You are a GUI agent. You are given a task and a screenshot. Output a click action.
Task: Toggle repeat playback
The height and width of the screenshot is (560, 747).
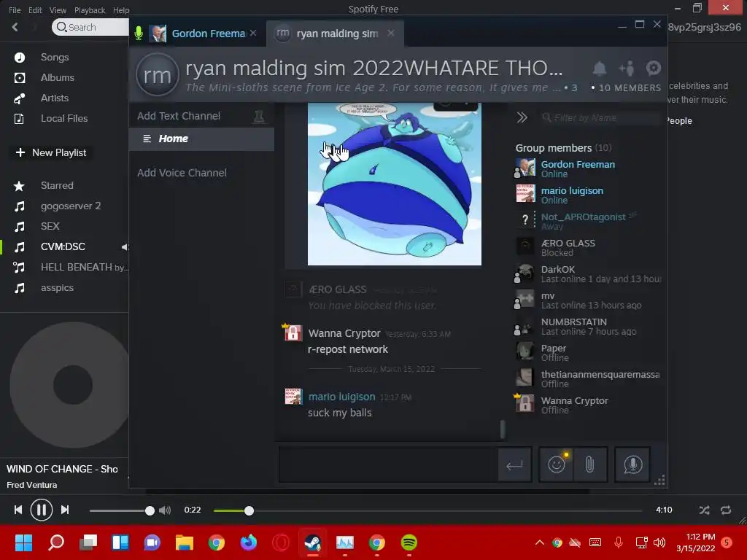[726, 510]
